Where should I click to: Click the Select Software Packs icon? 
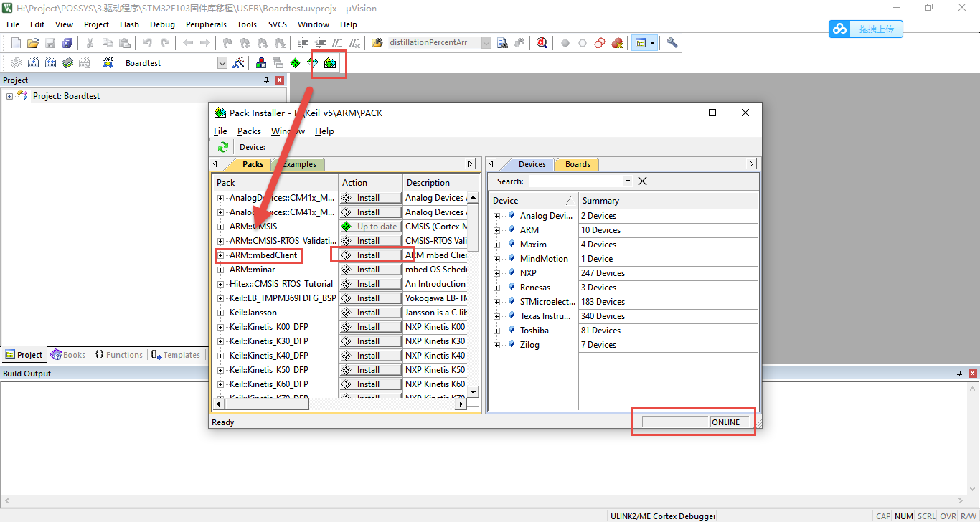tap(313, 63)
